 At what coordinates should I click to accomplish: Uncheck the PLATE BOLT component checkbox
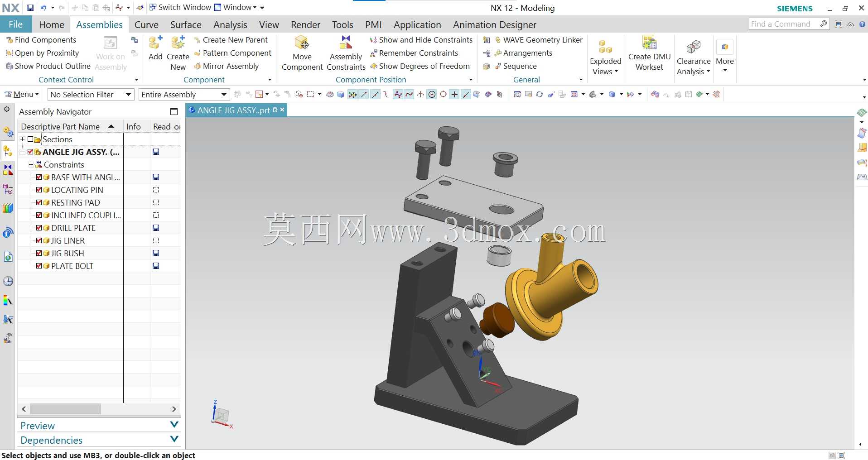click(x=39, y=266)
